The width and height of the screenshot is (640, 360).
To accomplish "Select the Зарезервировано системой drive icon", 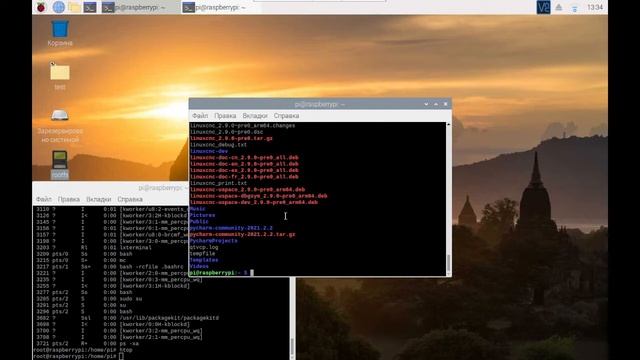I will pos(60,125).
